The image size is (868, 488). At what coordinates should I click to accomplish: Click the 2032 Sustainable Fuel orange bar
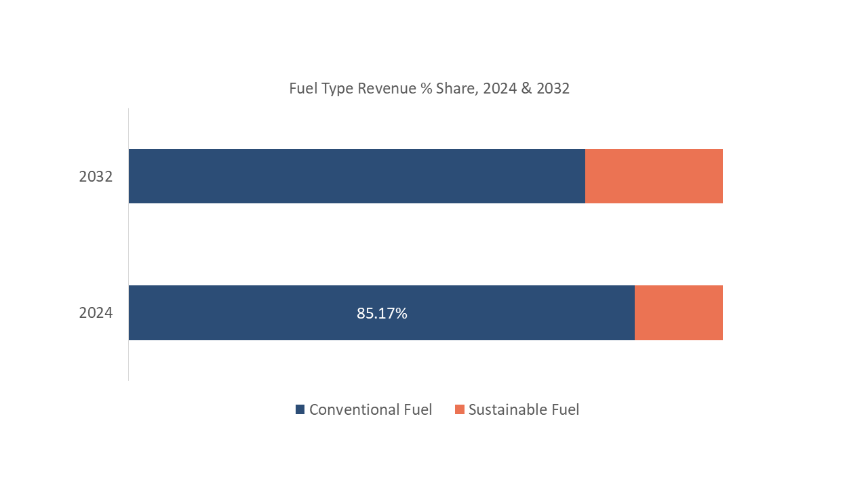654,176
